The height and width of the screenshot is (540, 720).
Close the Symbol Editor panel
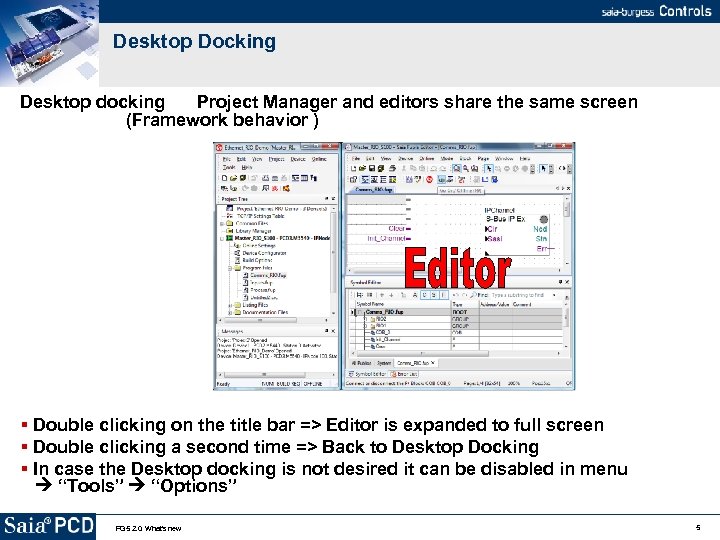click(567, 282)
